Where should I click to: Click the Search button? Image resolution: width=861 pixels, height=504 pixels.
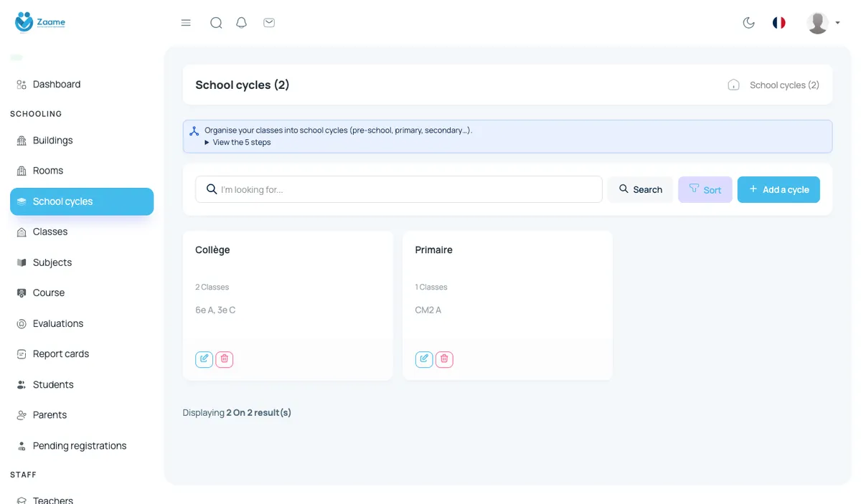(x=640, y=189)
